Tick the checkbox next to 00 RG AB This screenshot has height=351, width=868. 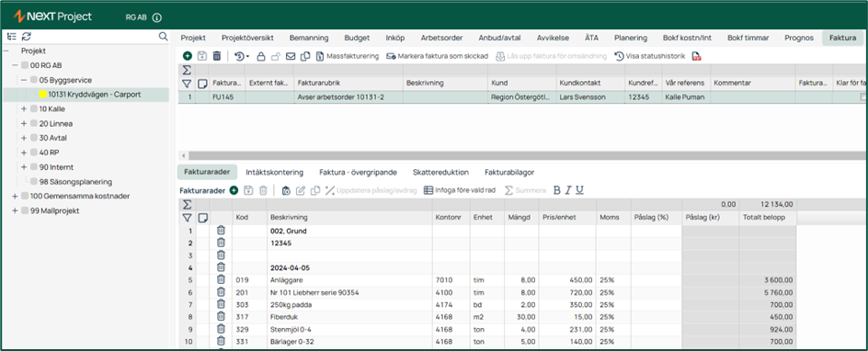[x=25, y=65]
